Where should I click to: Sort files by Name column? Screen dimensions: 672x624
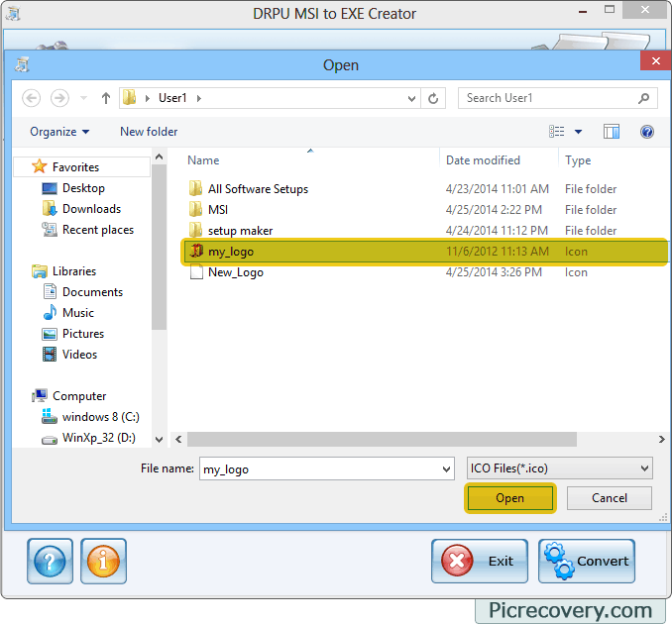[203, 160]
